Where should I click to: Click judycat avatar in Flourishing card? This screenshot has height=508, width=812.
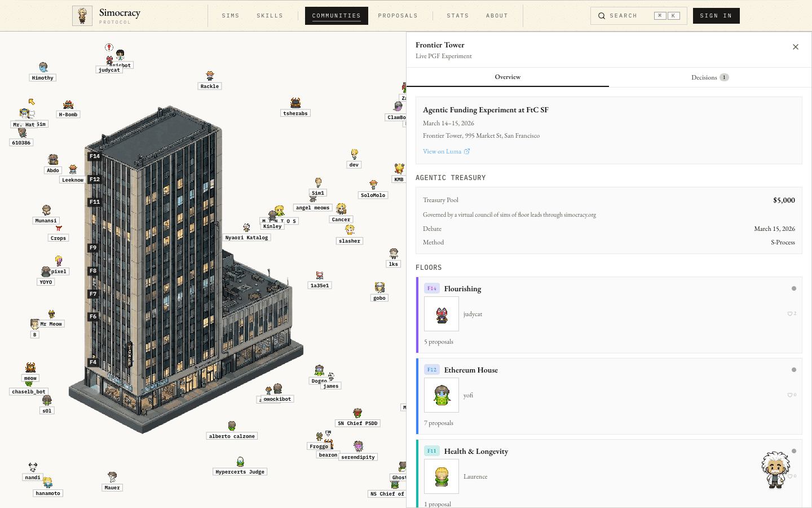(442, 314)
